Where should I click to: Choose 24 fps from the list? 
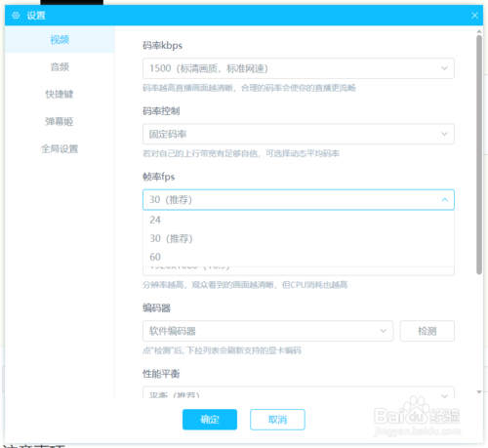(x=299, y=220)
